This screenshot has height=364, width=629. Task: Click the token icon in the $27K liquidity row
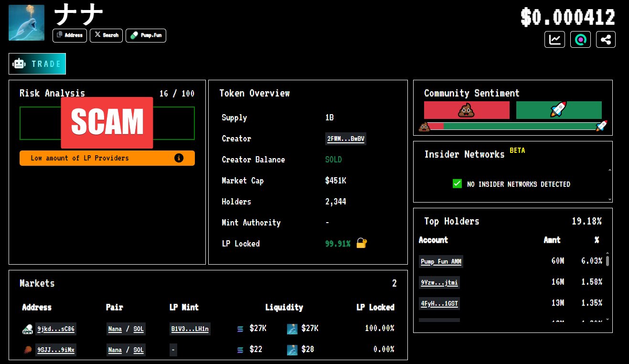pos(292,329)
